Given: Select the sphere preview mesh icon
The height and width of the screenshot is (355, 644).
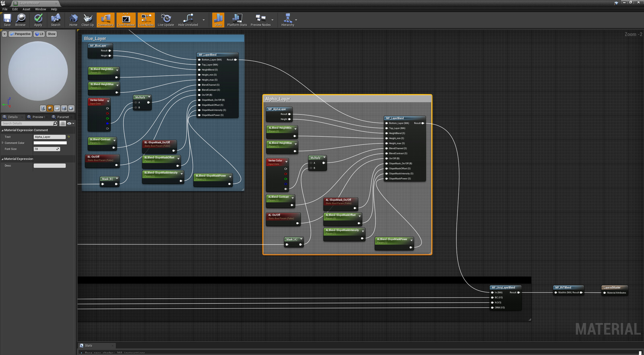Looking at the screenshot, I should [x=50, y=108].
